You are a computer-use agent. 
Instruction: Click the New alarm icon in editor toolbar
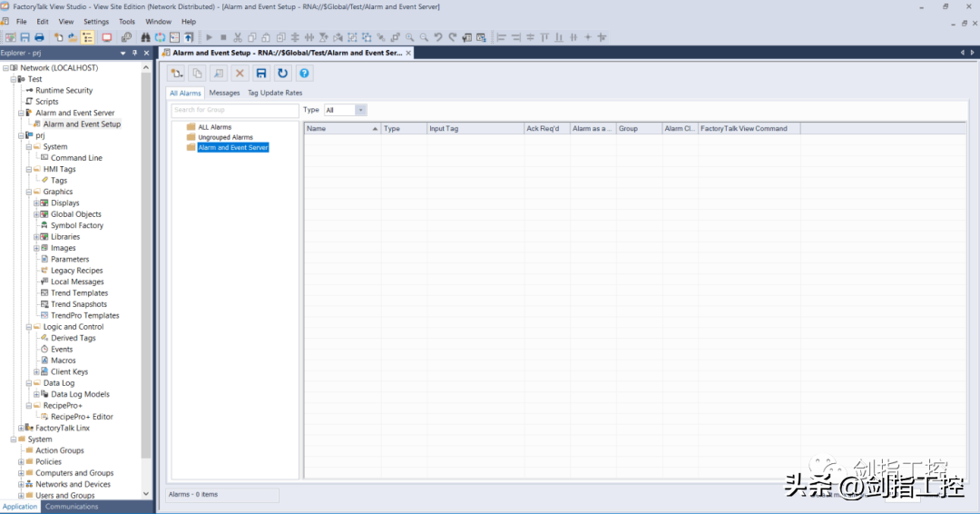pyautogui.click(x=177, y=74)
